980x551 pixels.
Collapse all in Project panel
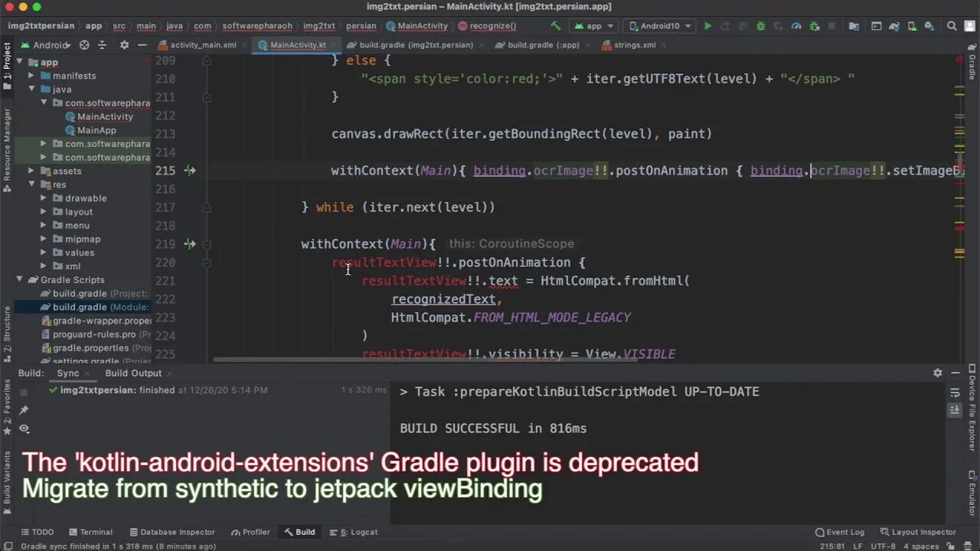pyautogui.click(x=102, y=45)
